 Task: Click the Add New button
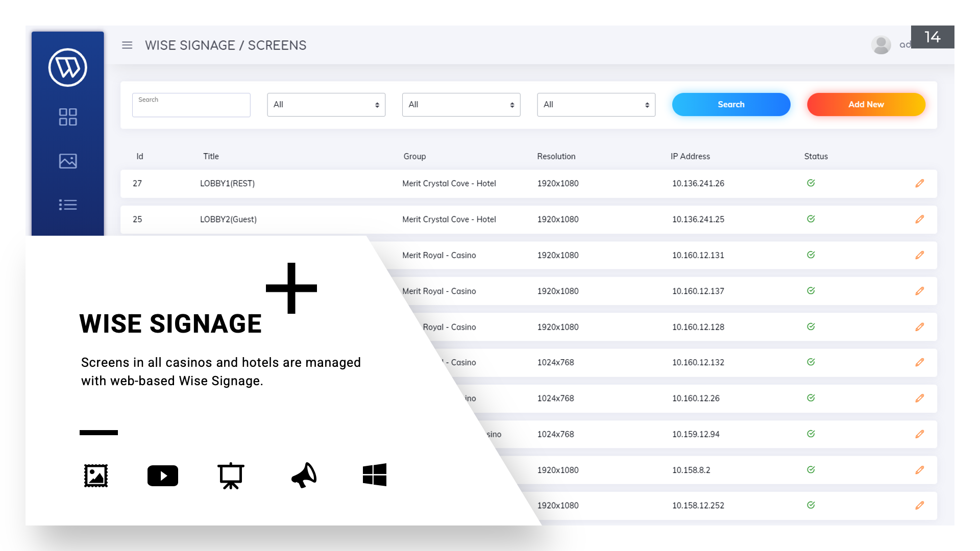(866, 105)
